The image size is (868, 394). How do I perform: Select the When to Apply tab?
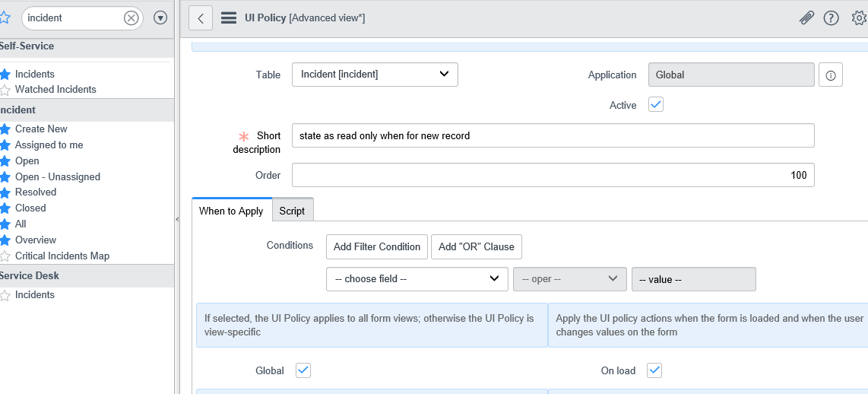click(231, 211)
